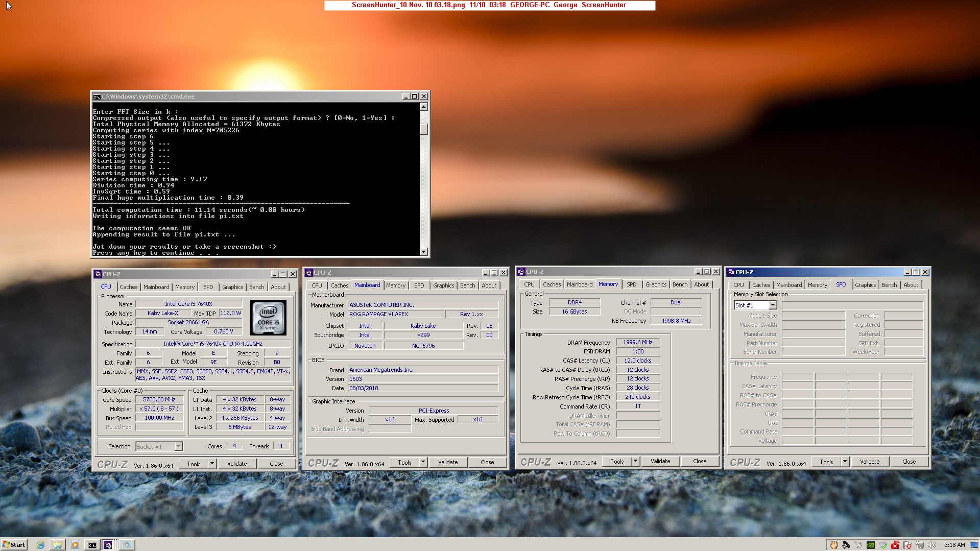Image resolution: width=980 pixels, height=551 pixels.
Task: Click the safely remove hardware tray icon
Action: coord(883,545)
